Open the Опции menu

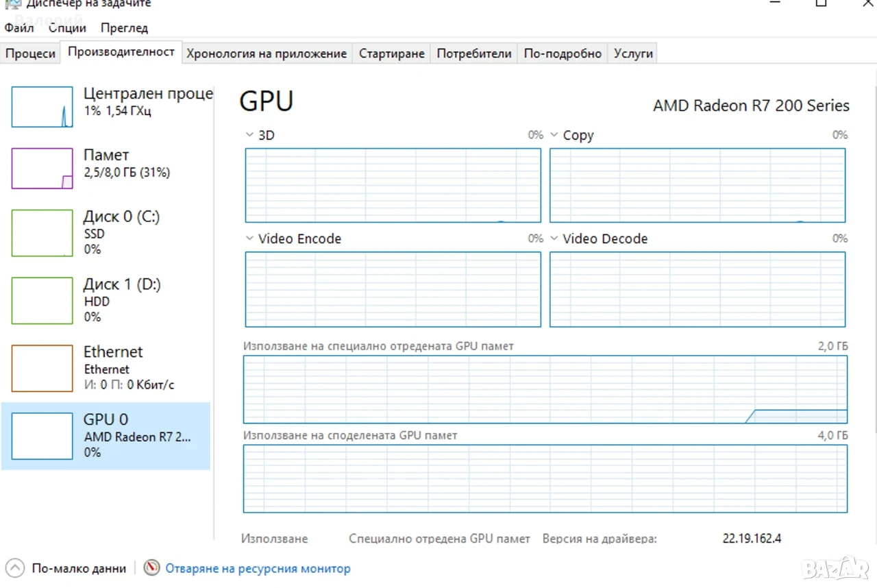click(x=67, y=28)
